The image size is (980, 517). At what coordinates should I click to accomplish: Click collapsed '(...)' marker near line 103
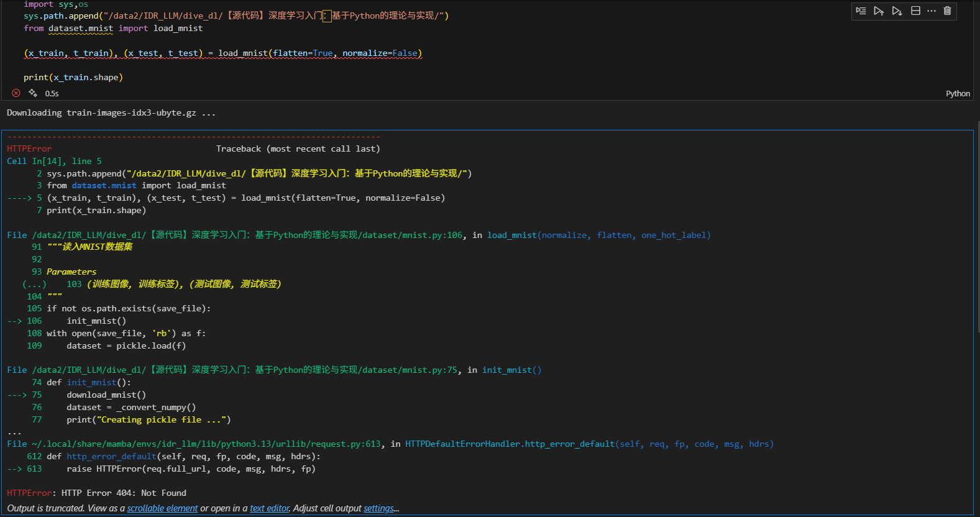tap(34, 284)
